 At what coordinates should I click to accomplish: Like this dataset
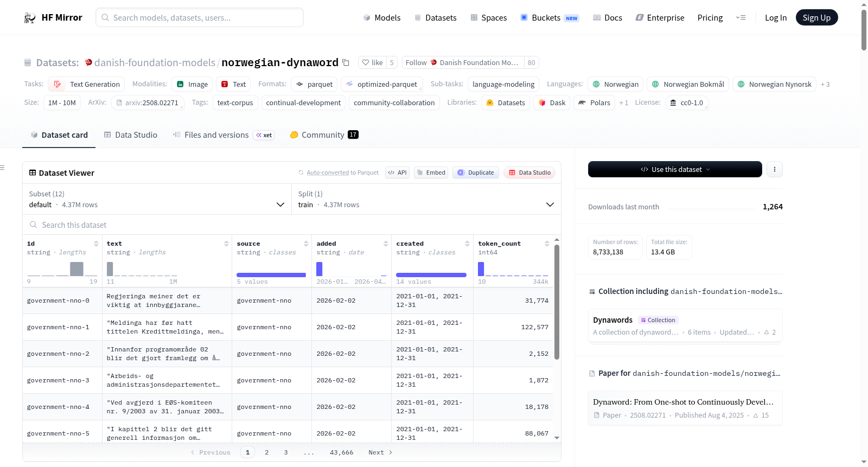coord(373,62)
